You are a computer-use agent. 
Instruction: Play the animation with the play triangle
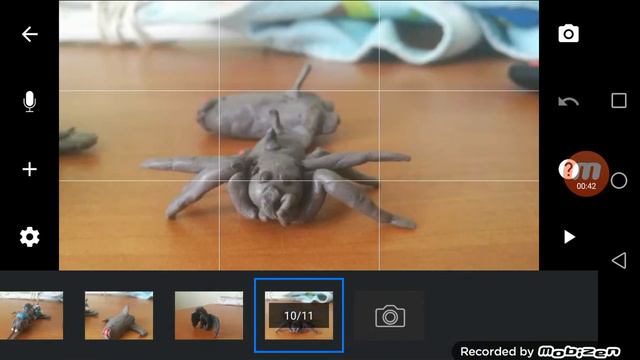[x=569, y=237]
